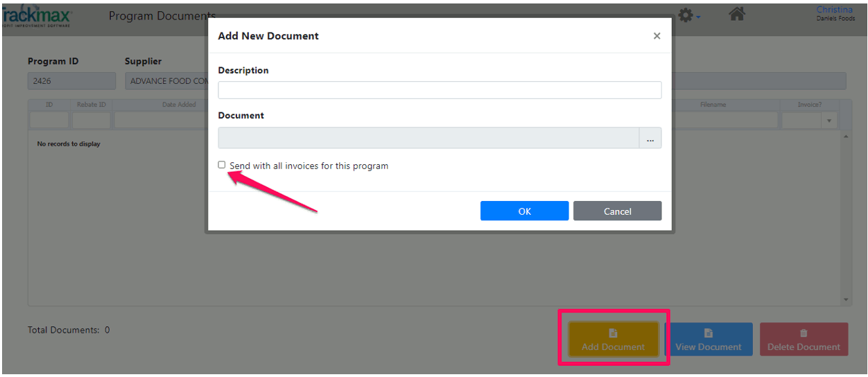Viewport: 868px width, 377px height.
Task: Open the Christina user profile link
Action: (x=835, y=10)
